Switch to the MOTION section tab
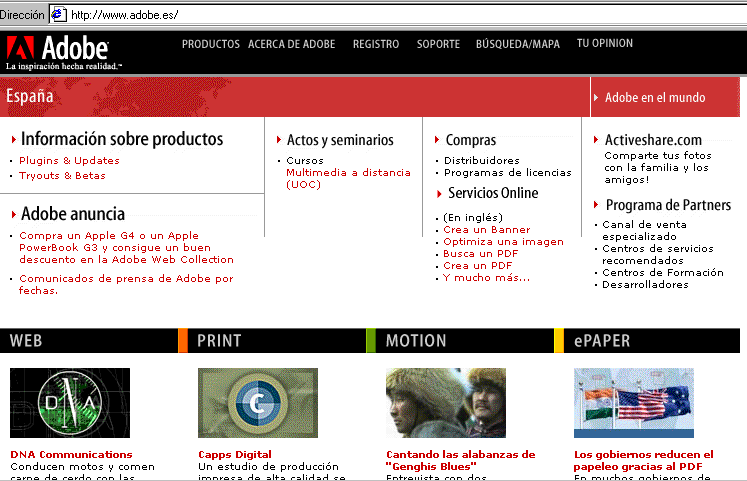The image size is (747, 481). [x=465, y=341]
